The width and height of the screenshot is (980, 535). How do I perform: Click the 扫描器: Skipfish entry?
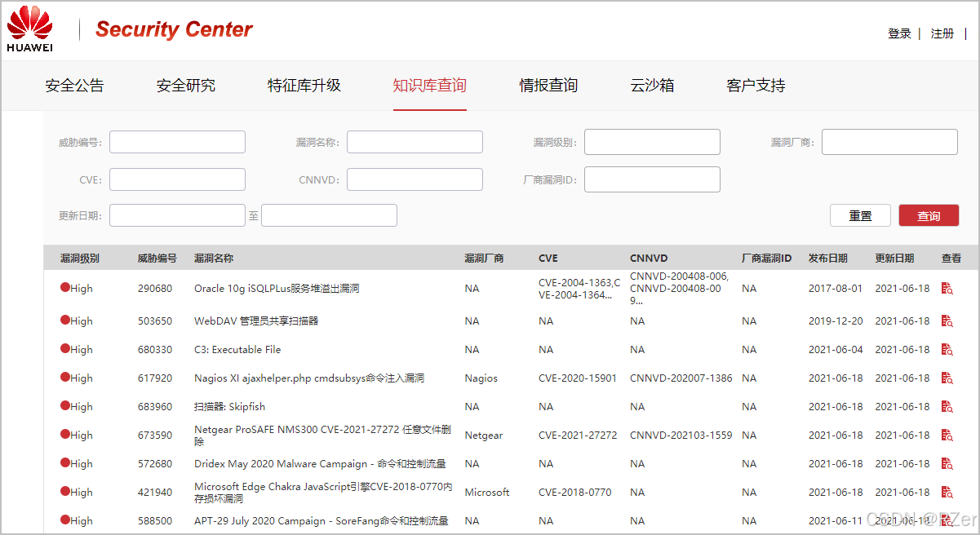pyautogui.click(x=229, y=407)
